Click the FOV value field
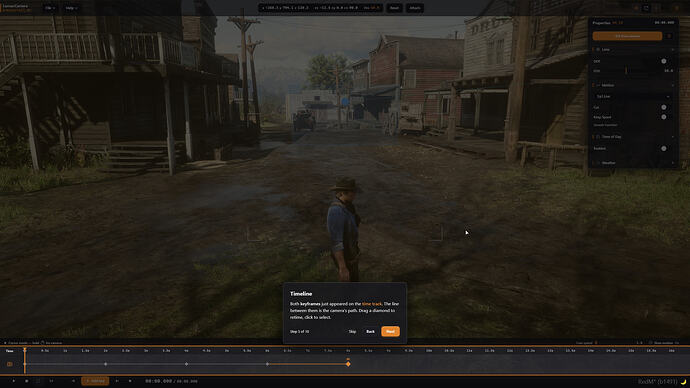Image resolution: width=690 pixels, height=388 pixels. pyautogui.click(x=668, y=70)
